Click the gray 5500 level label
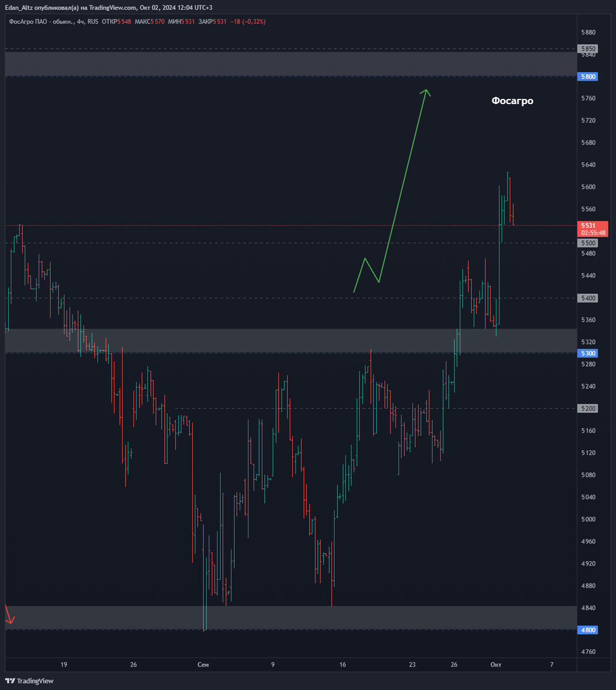This screenshot has height=690, width=616. pyautogui.click(x=588, y=243)
